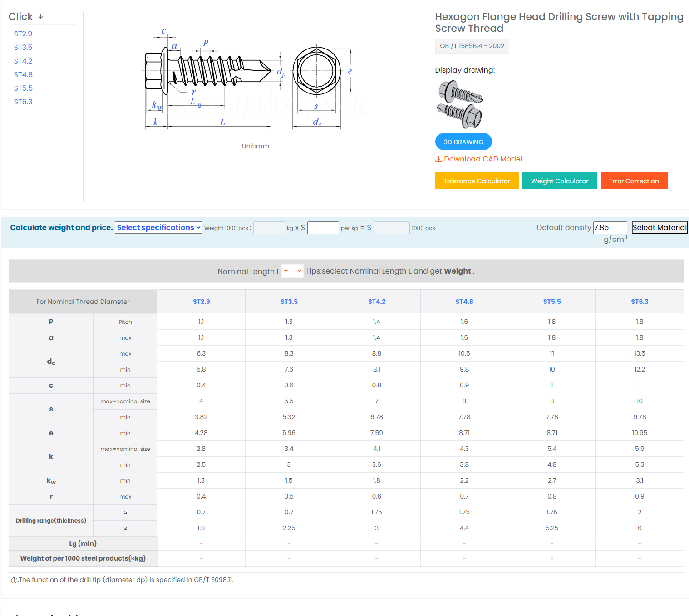This screenshot has height=616, width=689.
Task: Click the ST3.5 column header in table
Action: pos(289,302)
